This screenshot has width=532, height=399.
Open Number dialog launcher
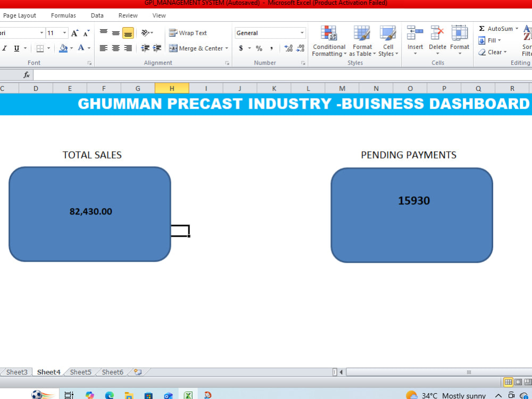[x=303, y=63]
